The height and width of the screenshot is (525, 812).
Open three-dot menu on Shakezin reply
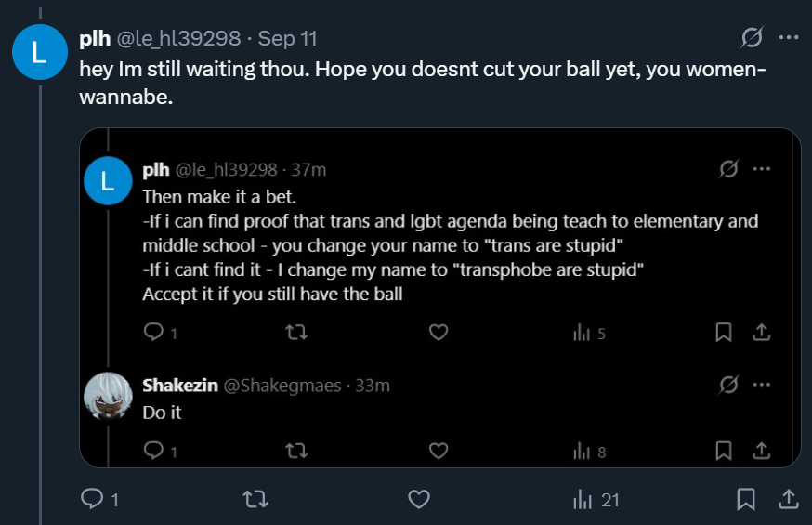coord(762,384)
